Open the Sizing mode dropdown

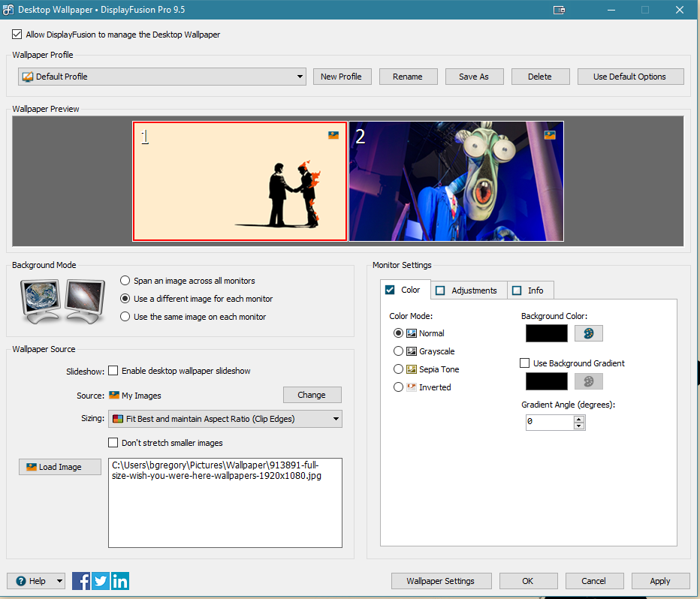coord(225,419)
